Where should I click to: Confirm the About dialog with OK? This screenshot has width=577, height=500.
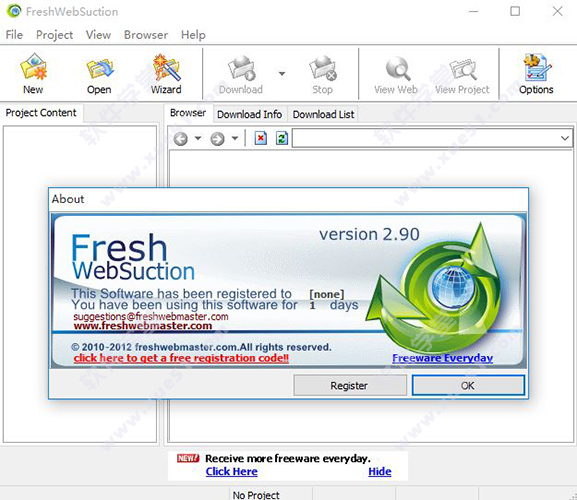[x=468, y=386]
